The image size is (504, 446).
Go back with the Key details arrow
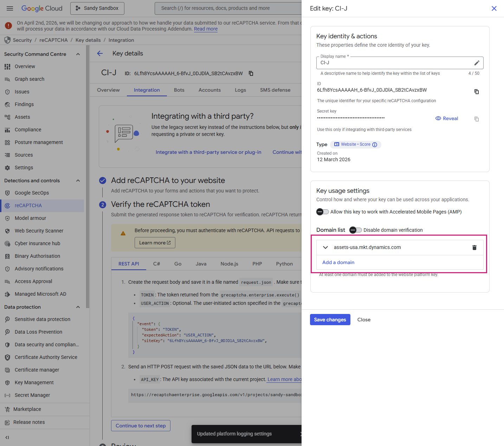[100, 53]
